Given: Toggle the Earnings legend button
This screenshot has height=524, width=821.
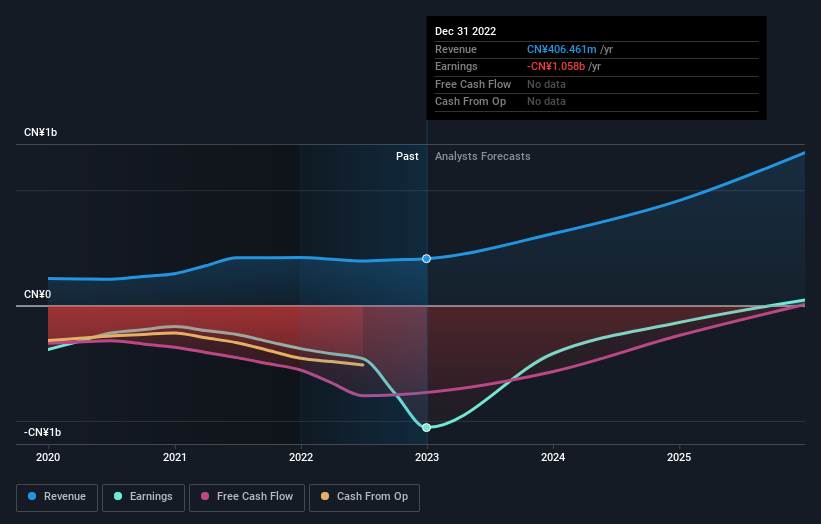Looking at the screenshot, I should 143,497.
